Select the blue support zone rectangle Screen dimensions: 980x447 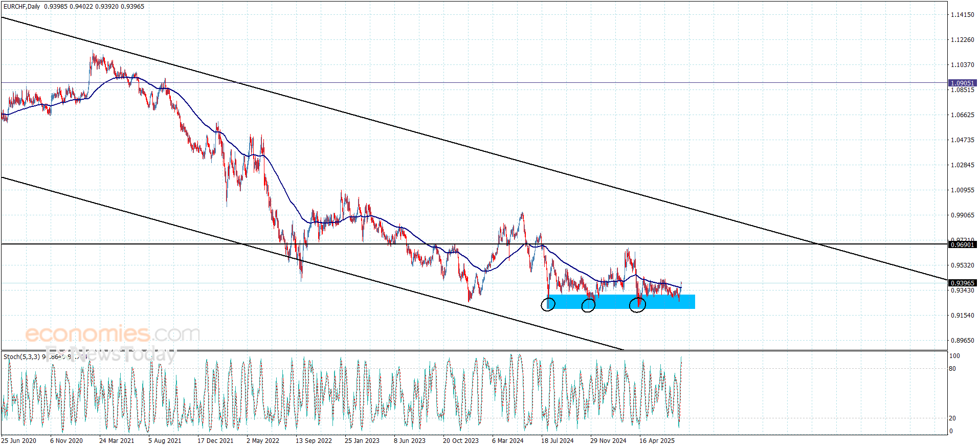(x=621, y=302)
